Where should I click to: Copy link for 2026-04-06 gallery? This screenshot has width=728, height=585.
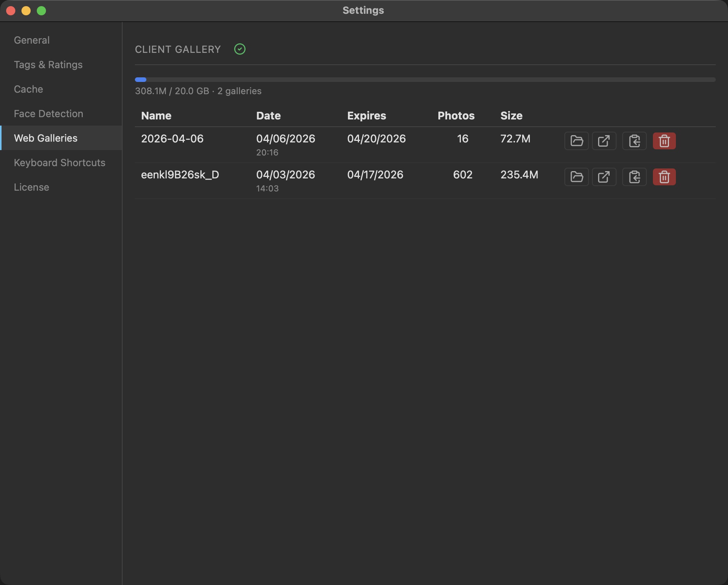tap(635, 141)
